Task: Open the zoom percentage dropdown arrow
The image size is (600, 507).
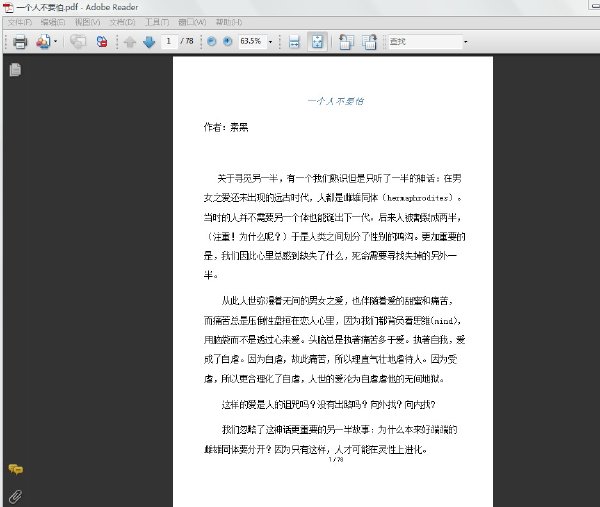Action: click(x=270, y=41)
